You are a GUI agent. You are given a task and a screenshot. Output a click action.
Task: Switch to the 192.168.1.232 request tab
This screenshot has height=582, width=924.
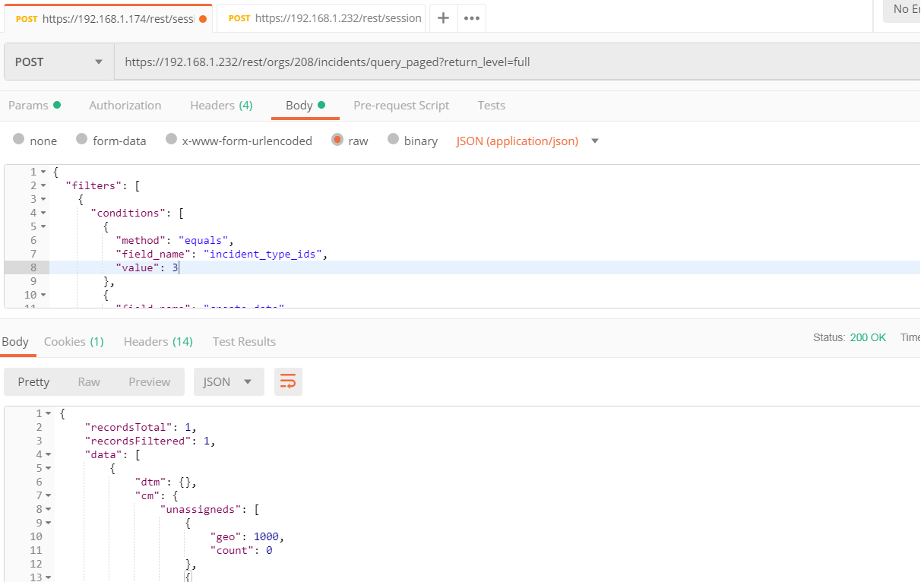pos(321,18)
